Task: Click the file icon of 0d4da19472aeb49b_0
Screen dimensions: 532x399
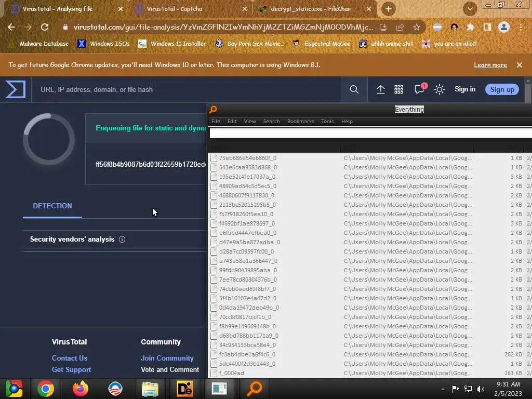Action: 214,308
